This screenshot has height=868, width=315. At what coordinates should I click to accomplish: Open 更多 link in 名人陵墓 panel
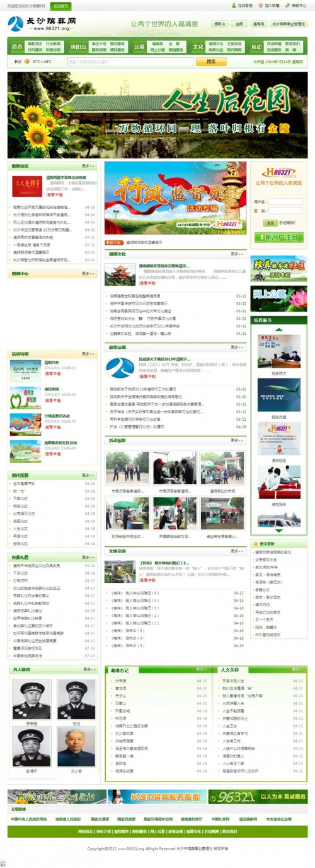tap(89, 669)
